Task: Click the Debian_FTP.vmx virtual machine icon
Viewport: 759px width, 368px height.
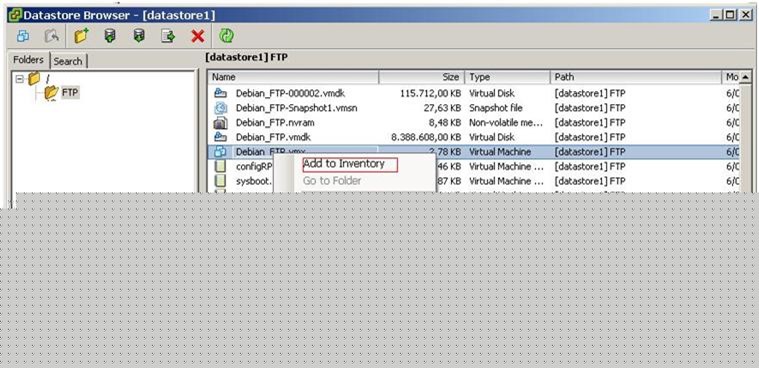Action: pyautogui.click(x=220, y=152)
